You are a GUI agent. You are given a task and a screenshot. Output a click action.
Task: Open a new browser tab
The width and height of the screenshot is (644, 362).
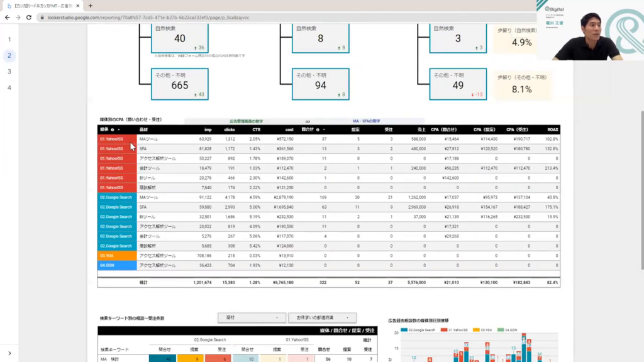tap(91, 6)
